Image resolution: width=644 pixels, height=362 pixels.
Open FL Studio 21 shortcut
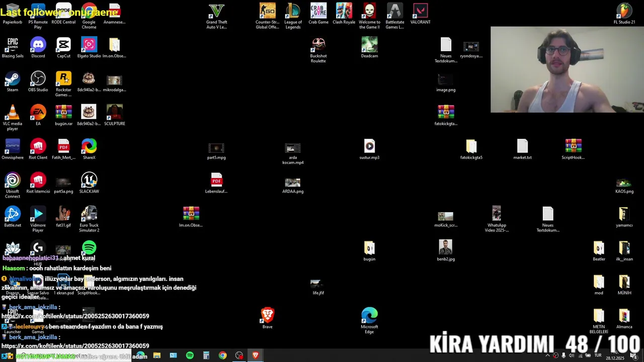coord(624,14)
